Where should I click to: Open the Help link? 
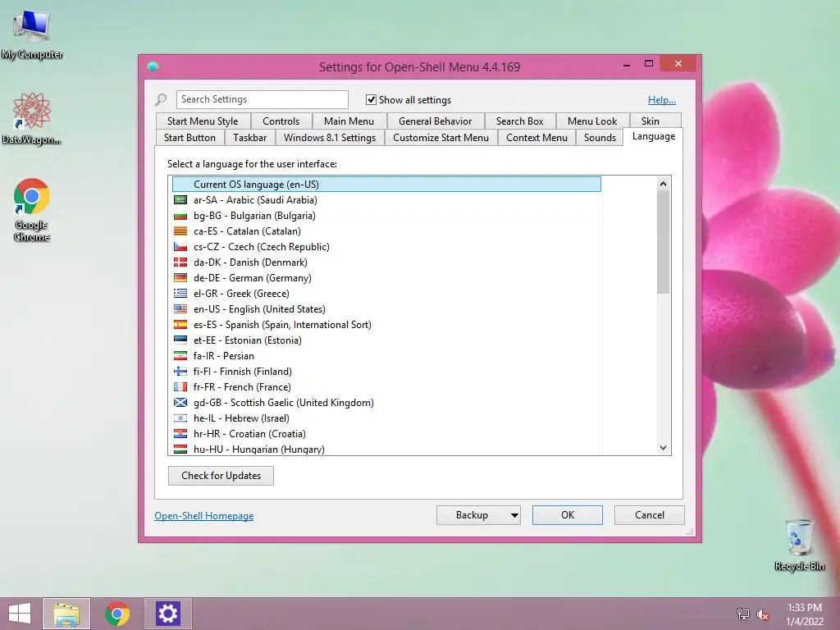[x=662, y=99]
